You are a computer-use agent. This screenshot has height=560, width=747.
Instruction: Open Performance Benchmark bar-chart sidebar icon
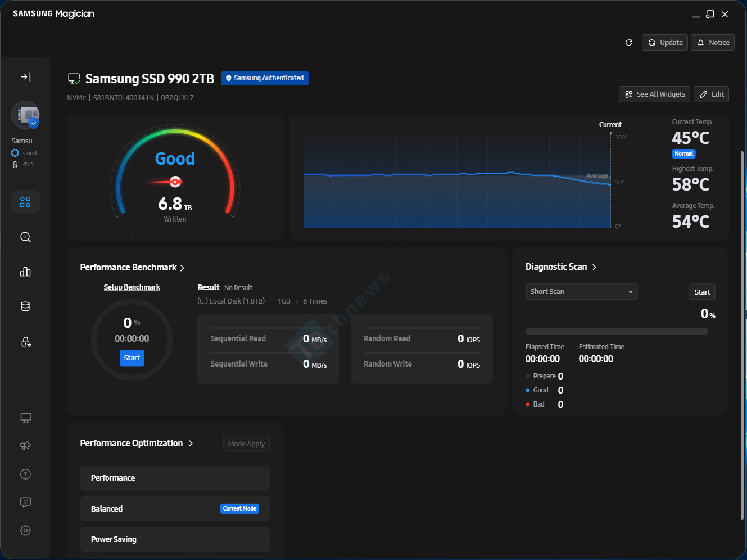[25, 272]
